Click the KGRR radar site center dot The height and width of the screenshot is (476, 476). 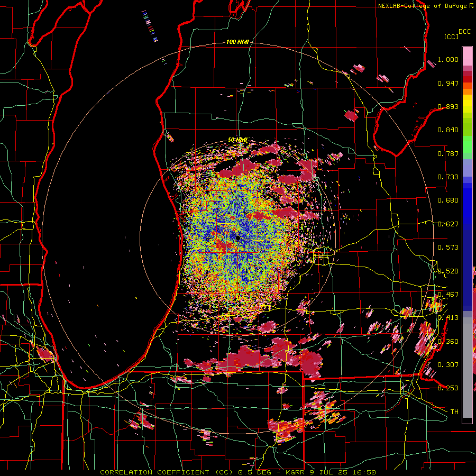[x=237, y=238]
